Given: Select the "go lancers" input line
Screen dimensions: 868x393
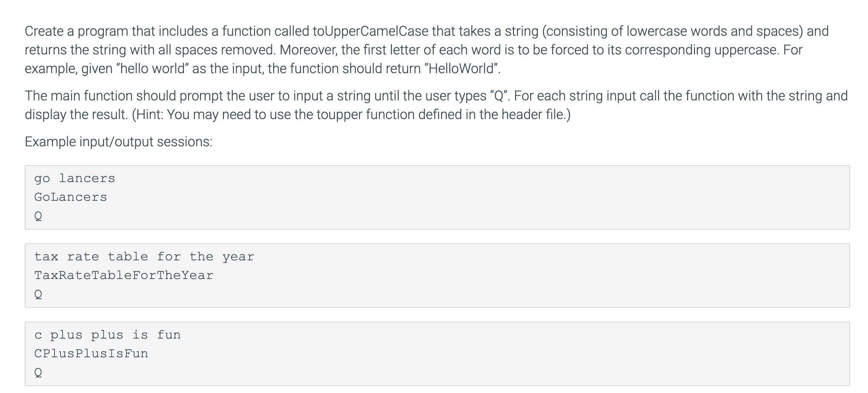Looking at the screenshot, I should [74, 178].
